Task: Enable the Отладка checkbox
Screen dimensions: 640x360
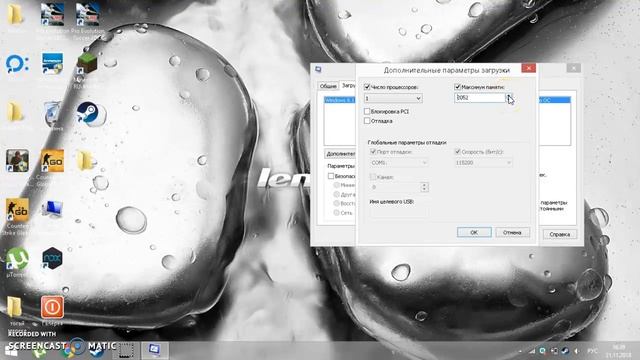Action: pyautogui.click(x=367, y=121)
